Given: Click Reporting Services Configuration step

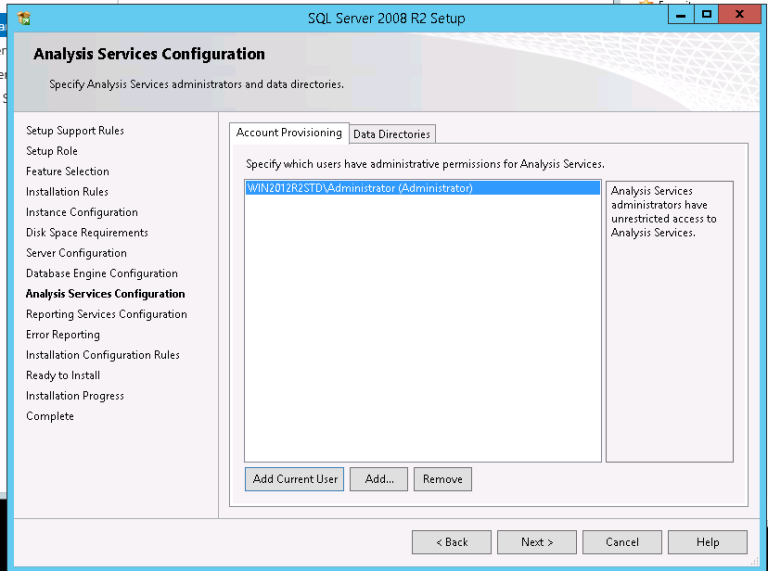Looking at the screenshot, I should tap(107, 314).
